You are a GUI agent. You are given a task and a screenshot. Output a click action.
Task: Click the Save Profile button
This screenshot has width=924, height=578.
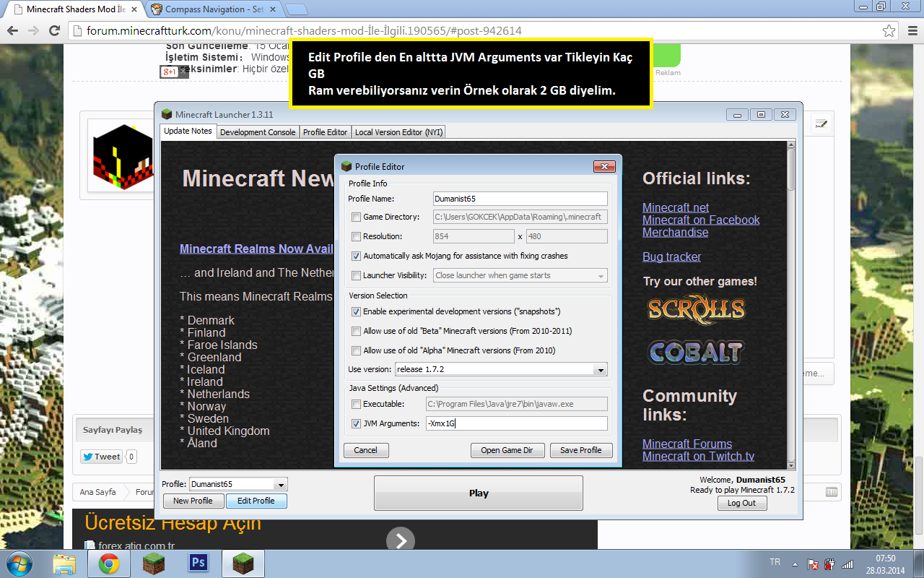(x=581, y=450)
